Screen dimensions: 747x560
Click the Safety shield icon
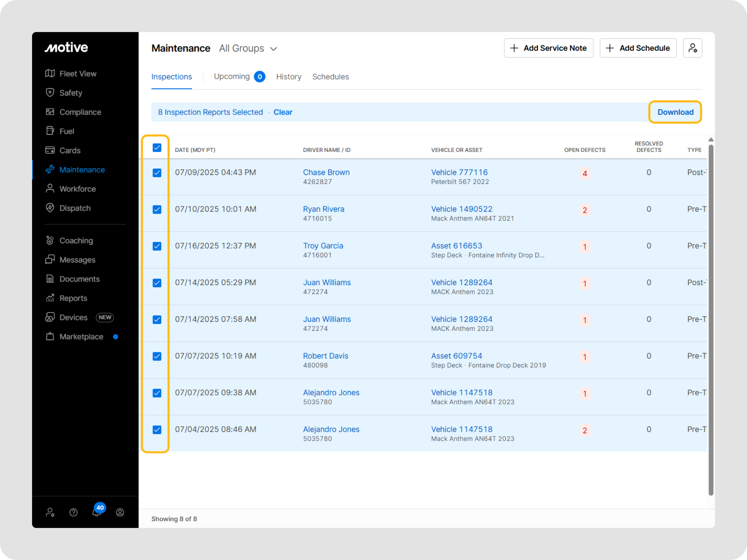point(50,93)
